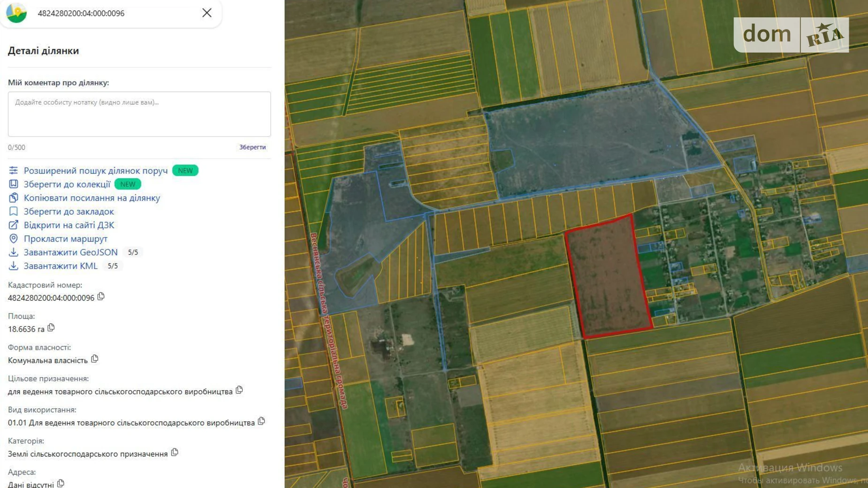
Task: Copy the Адреса Дані відсутні value
Action: (61, 483)
